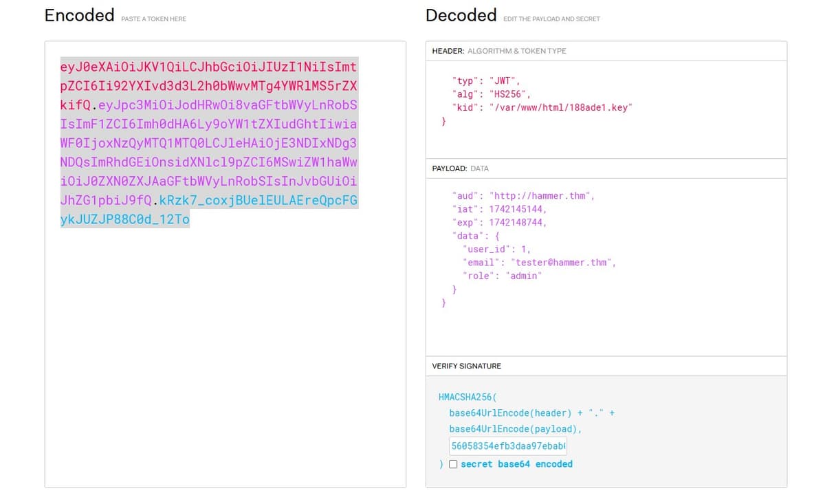Click the Decoded heading

461,15
